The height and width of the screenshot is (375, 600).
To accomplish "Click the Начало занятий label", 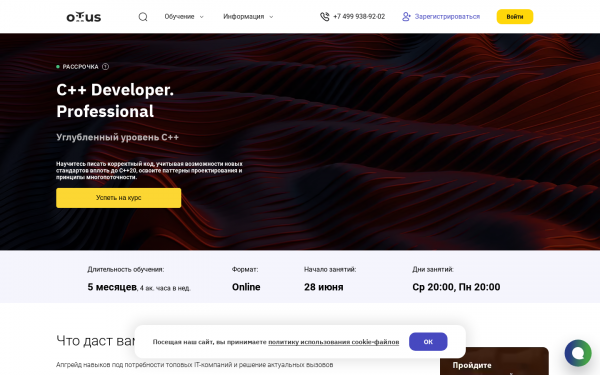I will pos(330,269).
